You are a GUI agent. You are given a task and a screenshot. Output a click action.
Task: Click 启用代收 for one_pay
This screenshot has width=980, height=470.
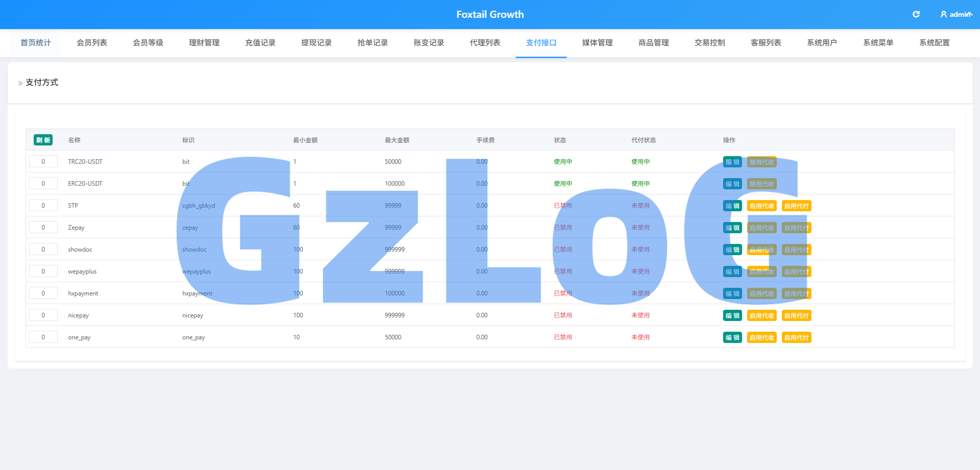762,337
